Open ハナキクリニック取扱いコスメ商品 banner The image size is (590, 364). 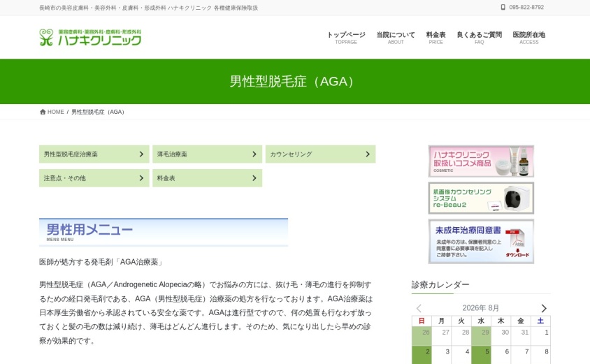(481, 161)
